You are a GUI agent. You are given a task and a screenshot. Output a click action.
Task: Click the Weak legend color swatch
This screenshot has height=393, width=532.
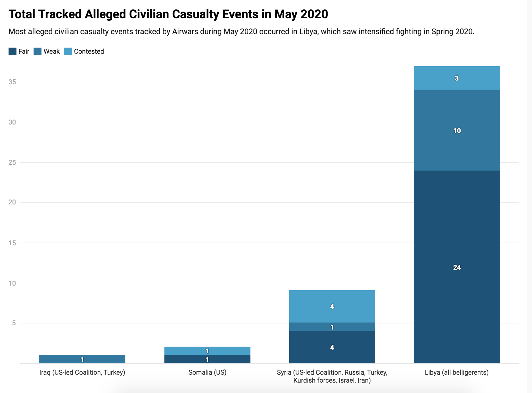tap(38, 51)
